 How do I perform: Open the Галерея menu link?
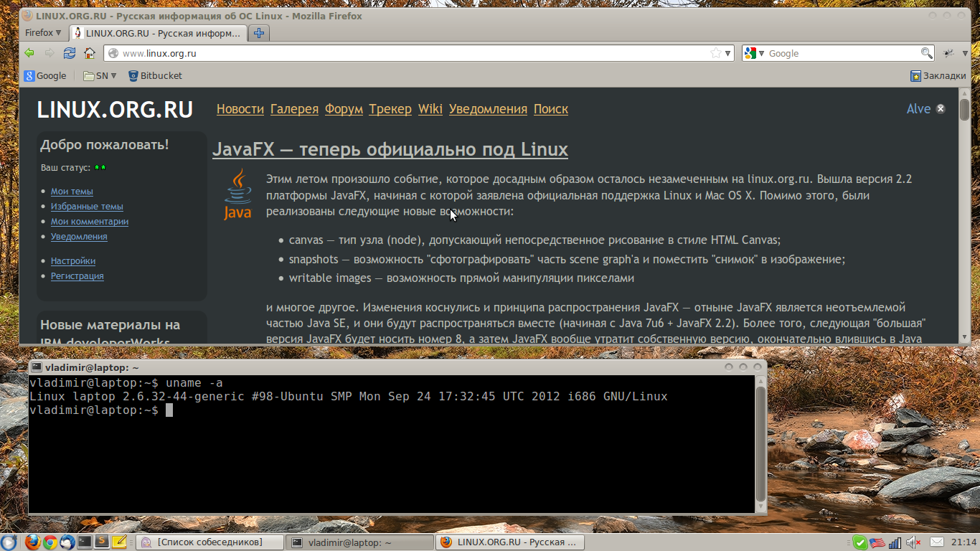point(294,109)
